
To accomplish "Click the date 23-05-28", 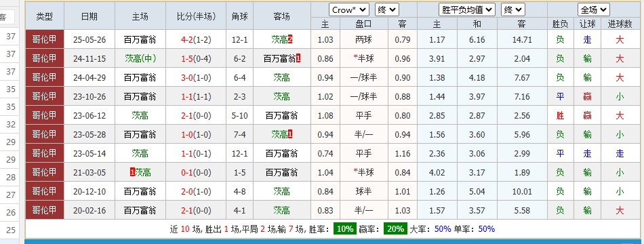I will click(x=89, y=135).
